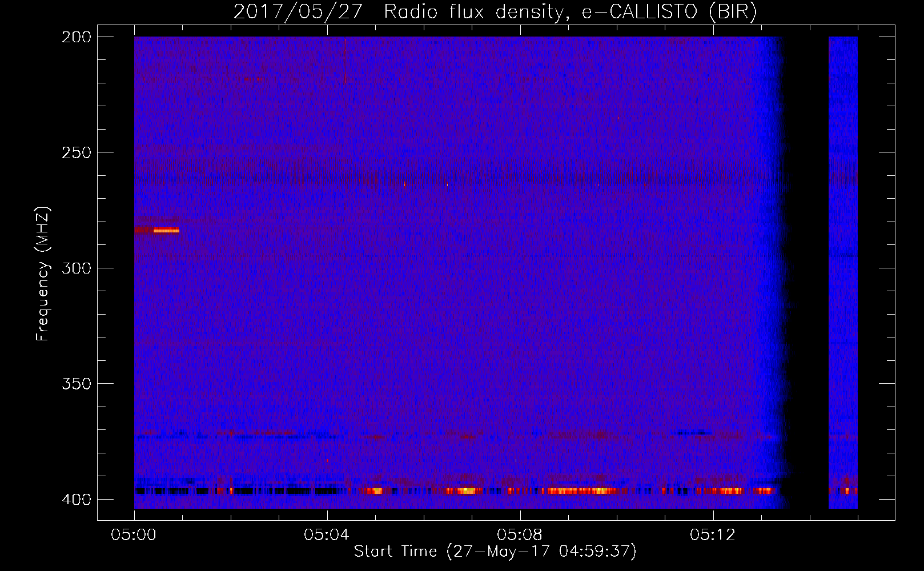The width and height of the screenshot is (924, 571).
Task: Click the 05:12 time tick label
Action: (713, 535)
